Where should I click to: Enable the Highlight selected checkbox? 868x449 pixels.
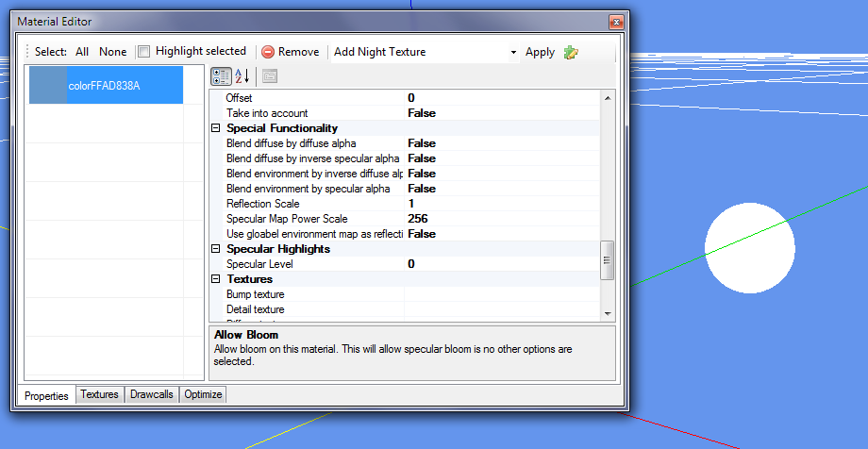click(144, 52)
